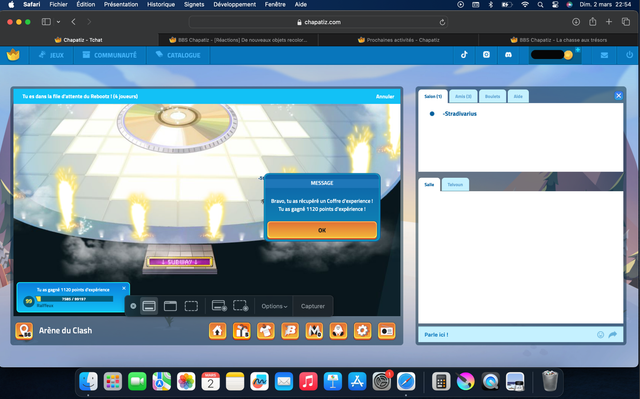
Task: Click the orange M icon in game toolbar
Action: click(x=314, y=331)
